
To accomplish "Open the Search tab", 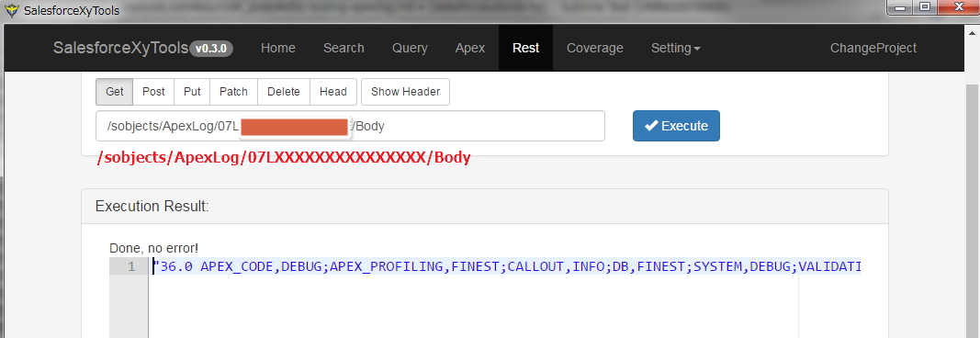I will (344, 48).
